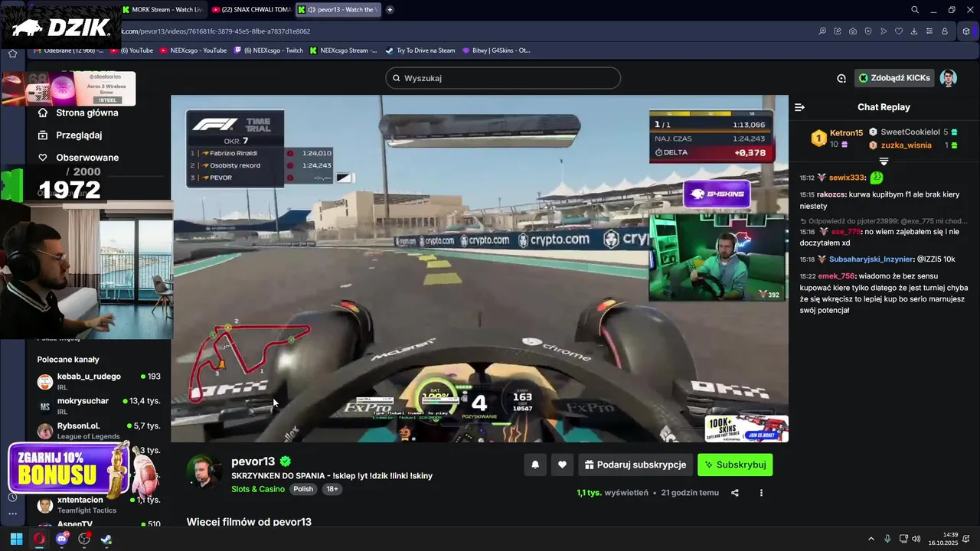980x551 pixels.
Task: Open Ketron15 top gifter profile
Action: point(838,138)
